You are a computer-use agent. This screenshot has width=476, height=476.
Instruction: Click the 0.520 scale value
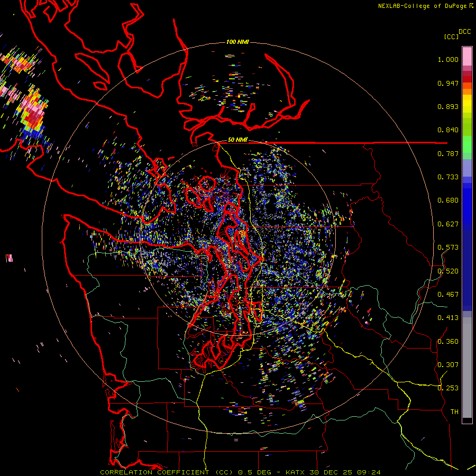(448, 271)
